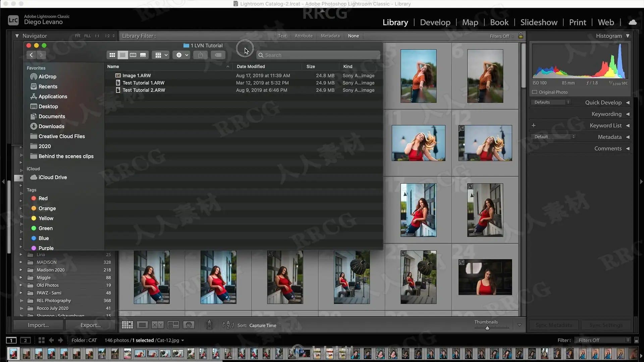This screenshot has width=644, height=362.
Task: Open the Metadata filter tab
Action: pos(330,36)
